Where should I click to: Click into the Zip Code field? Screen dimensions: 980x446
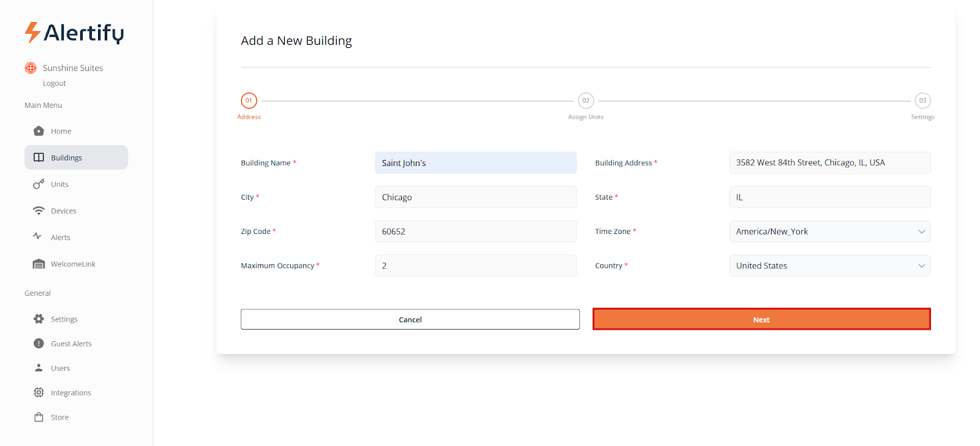pyautogui.click(x=475, y=232)
